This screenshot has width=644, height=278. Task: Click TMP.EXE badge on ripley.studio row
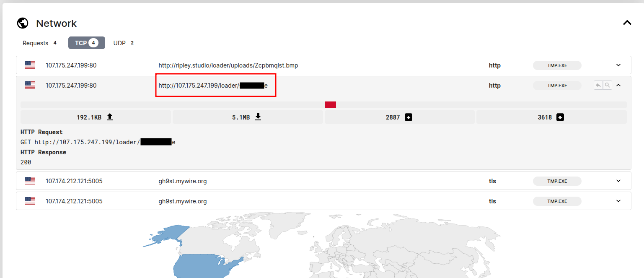tap(557, 65)
